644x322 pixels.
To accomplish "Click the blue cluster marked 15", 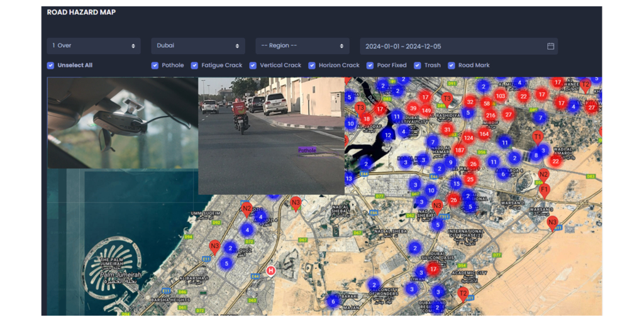I will (456, 183).
